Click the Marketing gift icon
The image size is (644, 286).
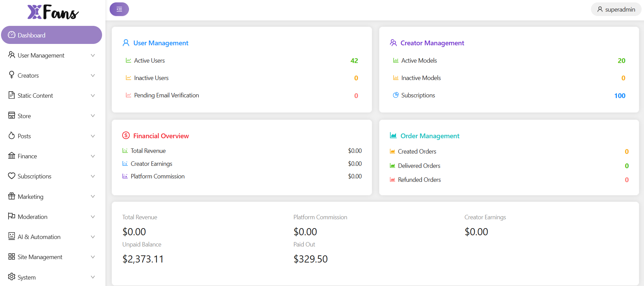pyautogui.click(x=12, y=196)
